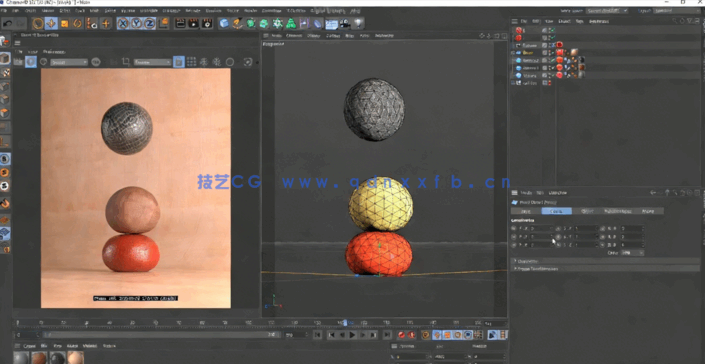Screen dimensions: 705x364
Task: Click the search icon in Object Manager
Action: (675, 21)
